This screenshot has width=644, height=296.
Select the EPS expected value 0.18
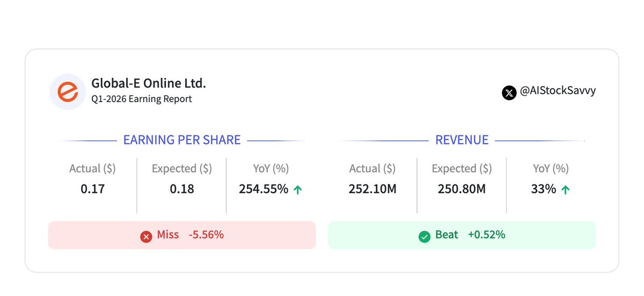coord(182,189)
